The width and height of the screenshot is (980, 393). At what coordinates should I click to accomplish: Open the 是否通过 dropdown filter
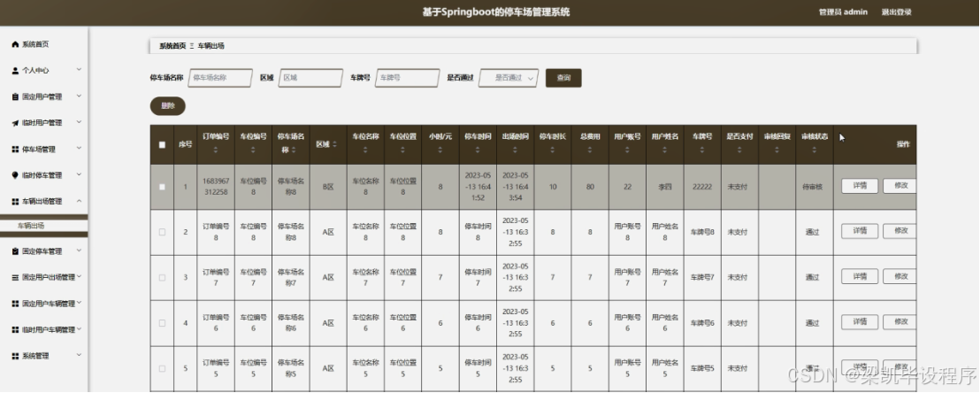pyautogui.click(x=508, y=78)
